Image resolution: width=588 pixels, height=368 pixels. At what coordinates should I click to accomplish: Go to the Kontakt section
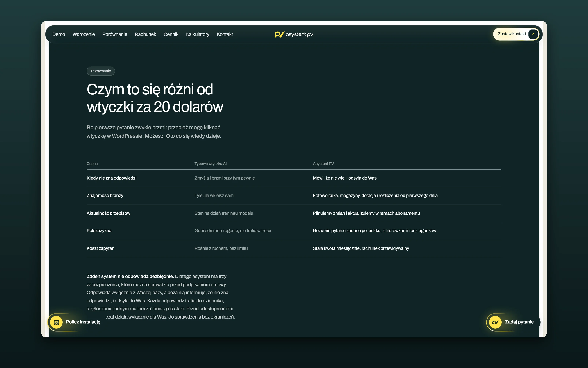(225, 34)
